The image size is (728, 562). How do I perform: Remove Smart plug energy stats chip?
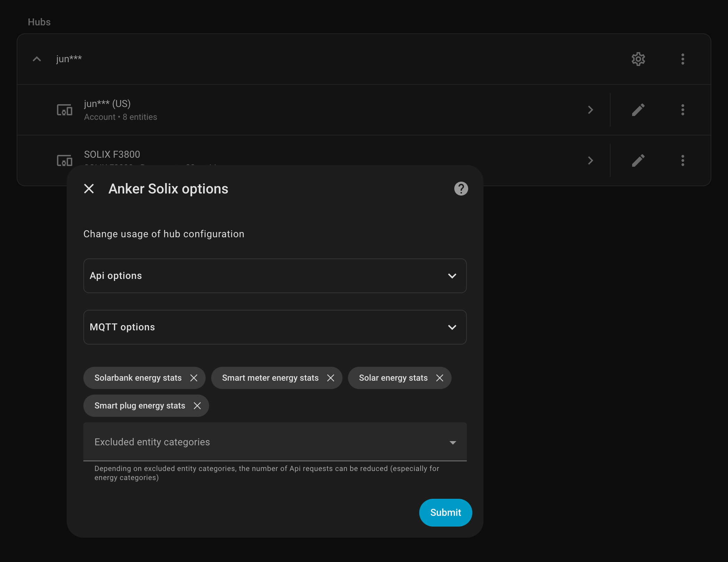pyautogui.click(x=197, y=406)
